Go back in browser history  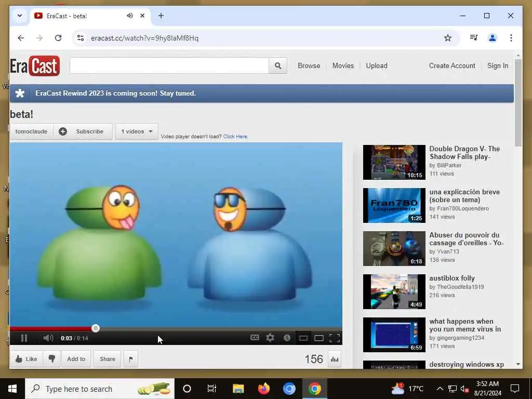pyautogui.click(x=21, y=38)
